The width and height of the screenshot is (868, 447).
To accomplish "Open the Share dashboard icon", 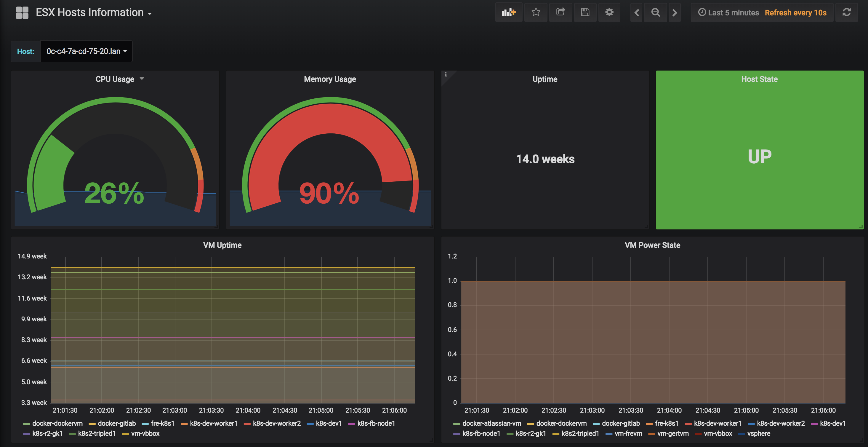I will [560, 12].
